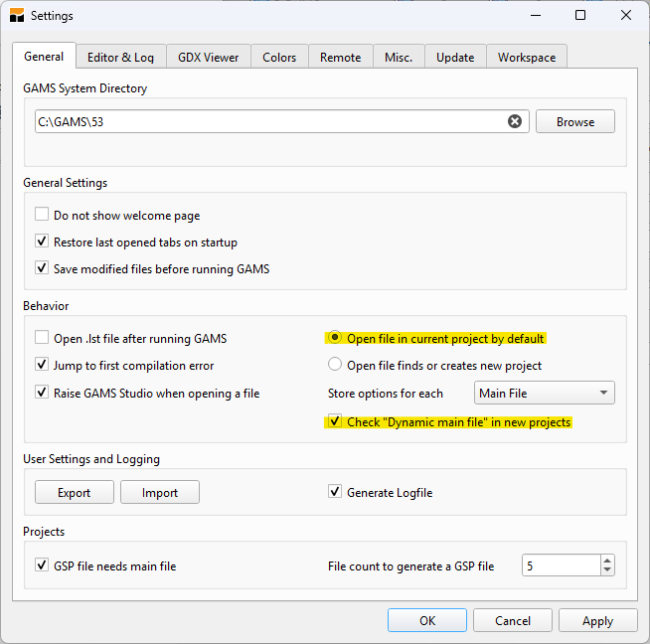Switch to the Editor & Log tab

tap(120, 57)
